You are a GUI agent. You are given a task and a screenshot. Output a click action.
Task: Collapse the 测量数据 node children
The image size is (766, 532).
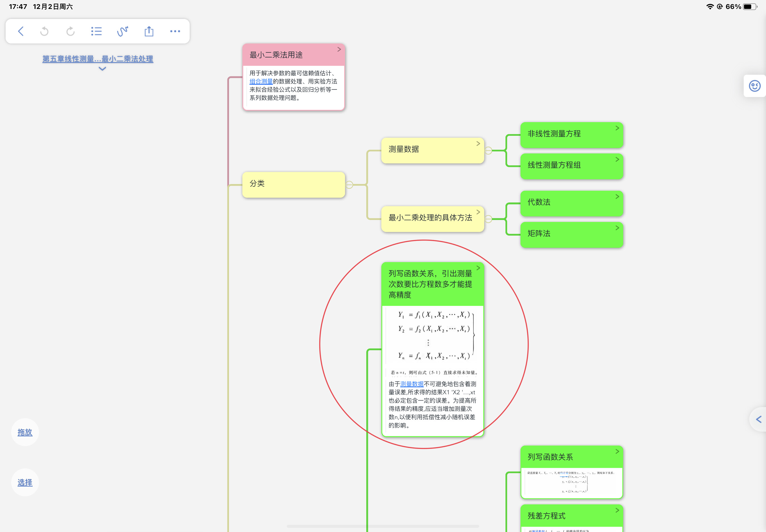[x=488, y=151]
